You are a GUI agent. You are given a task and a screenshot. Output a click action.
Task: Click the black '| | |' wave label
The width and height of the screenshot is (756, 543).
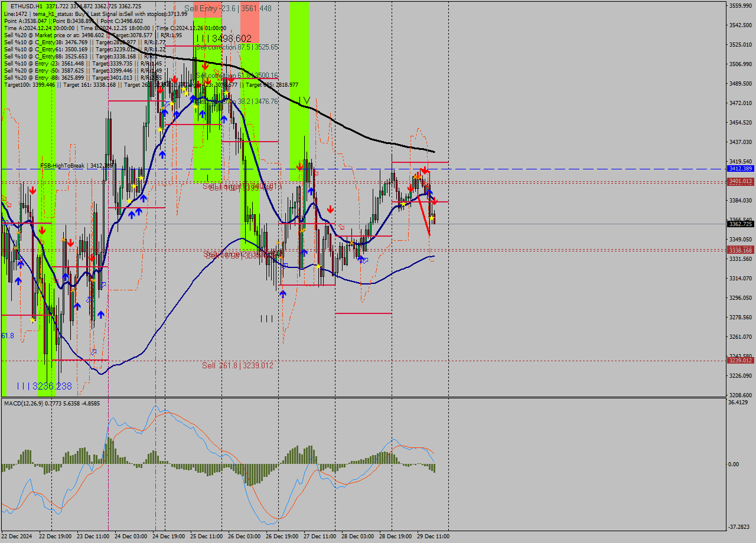tap(266, 319)
